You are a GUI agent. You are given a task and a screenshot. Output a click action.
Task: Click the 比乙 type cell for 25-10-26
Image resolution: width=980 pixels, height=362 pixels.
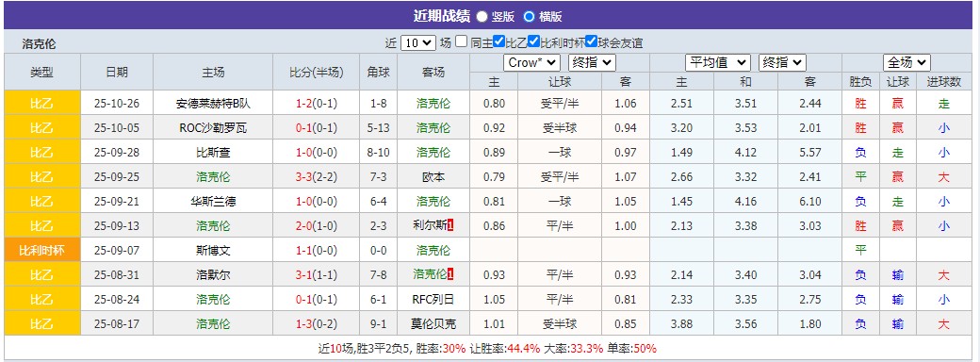point(42,104)
